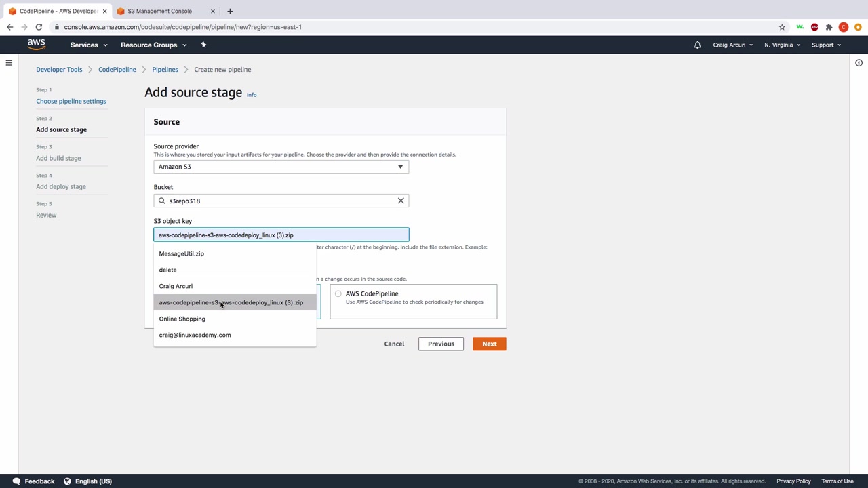Viewport: 868px width, 488px height.
Task: Focus the S3 object key field
Action: click(281, 235)
